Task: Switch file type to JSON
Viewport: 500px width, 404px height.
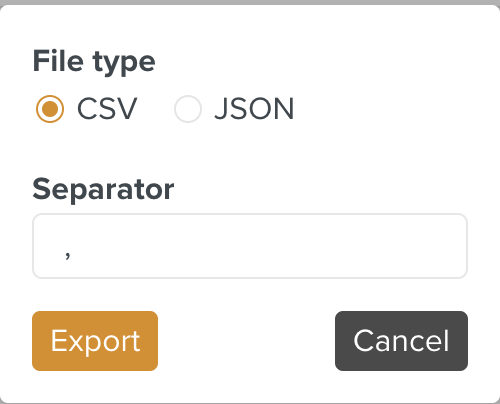Action: coord(188,109)
